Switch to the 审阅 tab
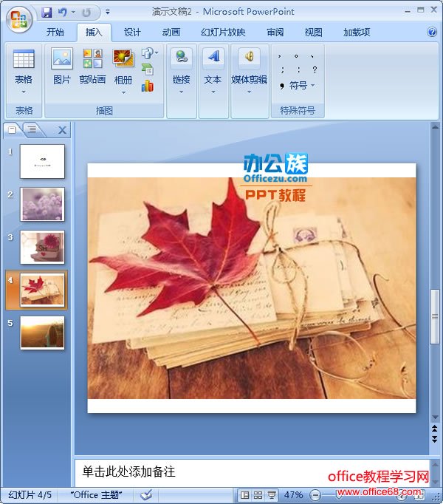 tap(275, 32)
